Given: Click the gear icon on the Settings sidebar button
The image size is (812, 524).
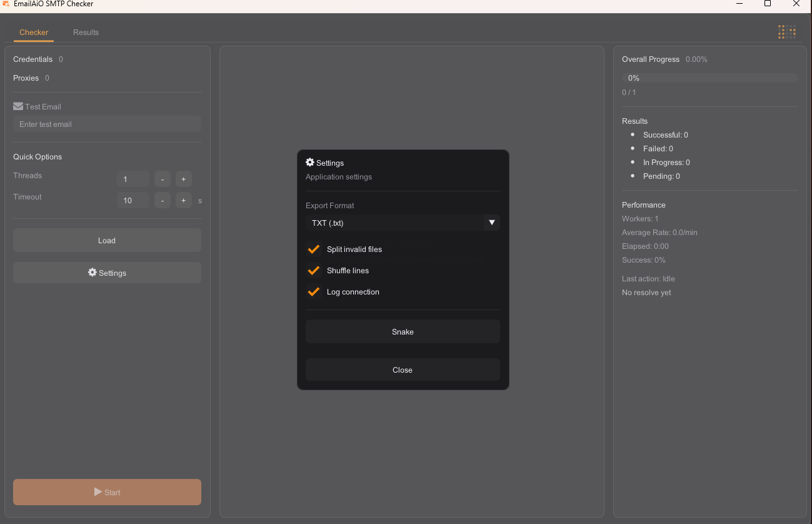Looking at the screenshot, I should [x=91, y=273].
